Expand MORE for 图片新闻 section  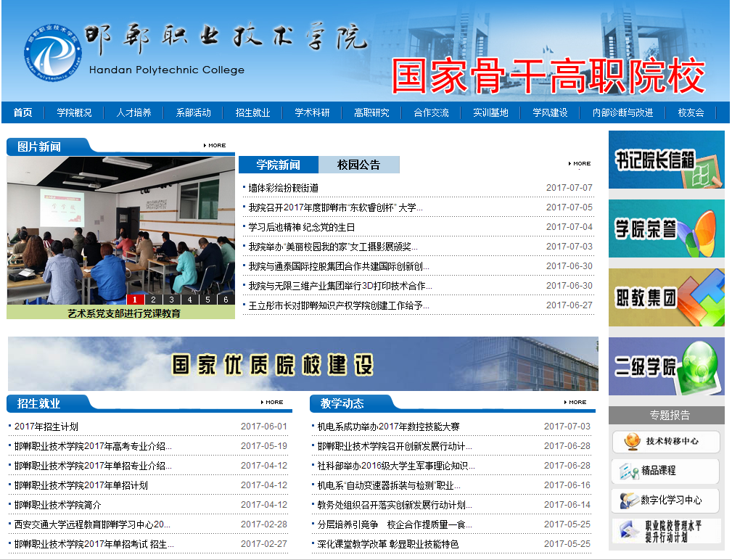[215, 146]
